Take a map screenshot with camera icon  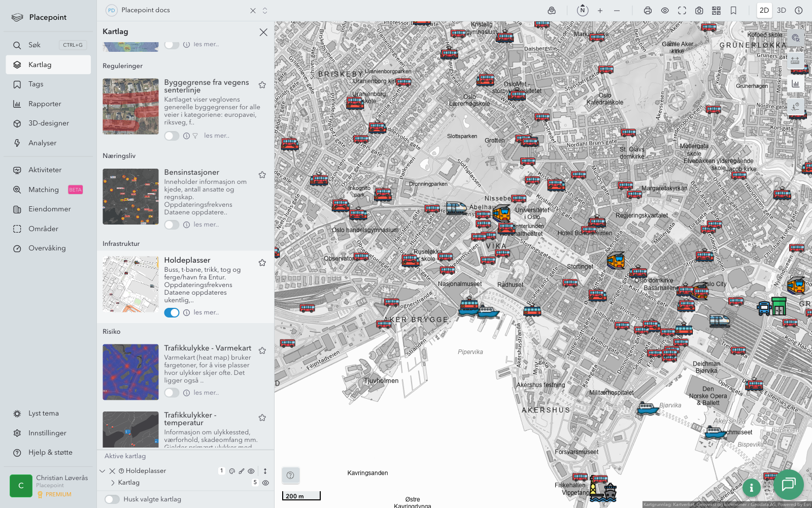point(699,11)
